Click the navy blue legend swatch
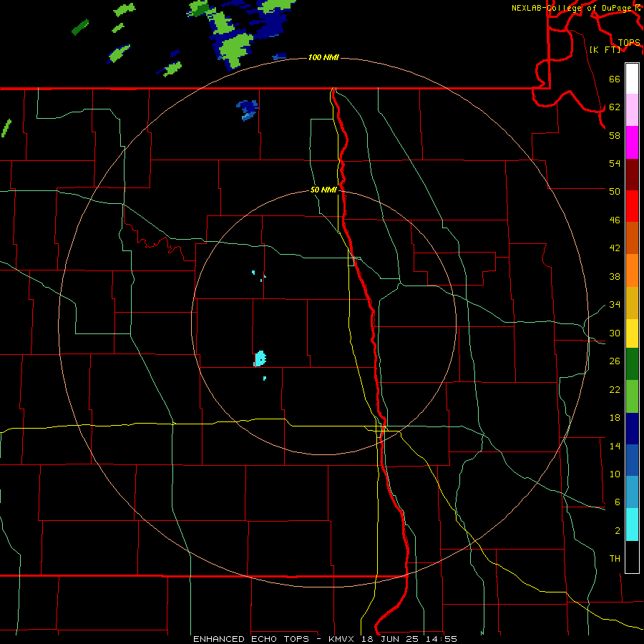The height and width of the screenshot is (644, 644). (x=632, y=429)
